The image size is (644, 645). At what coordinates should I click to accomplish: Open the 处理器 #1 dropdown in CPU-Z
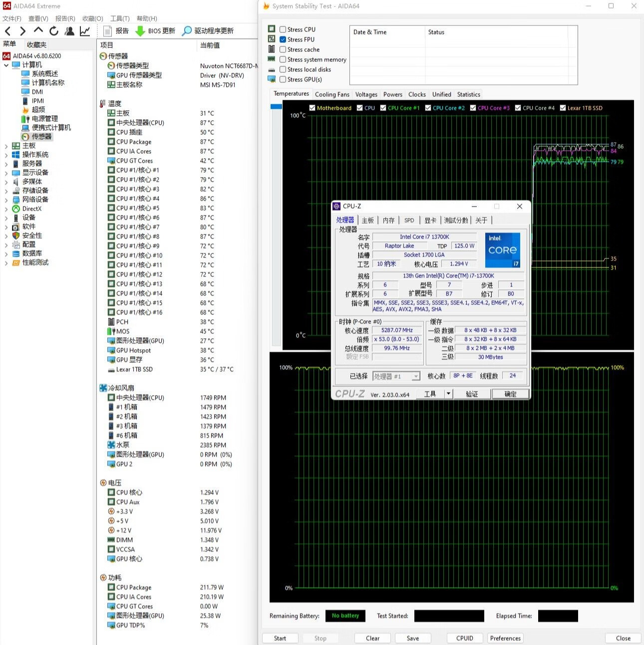[396, 376]
